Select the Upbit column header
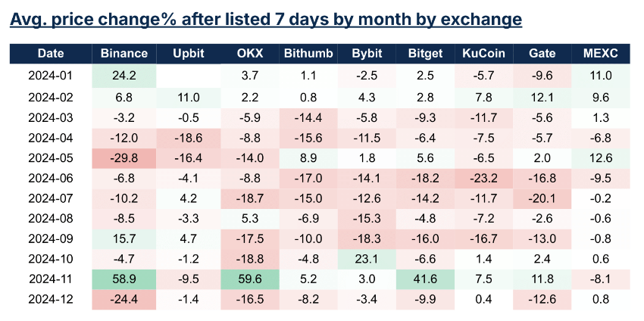 pos(187,54)
